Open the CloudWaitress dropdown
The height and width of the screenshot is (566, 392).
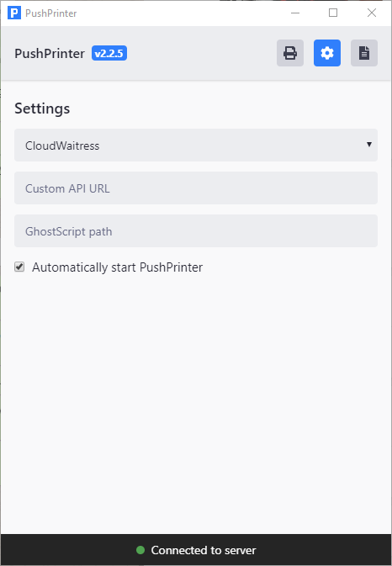tap(196, 145)
